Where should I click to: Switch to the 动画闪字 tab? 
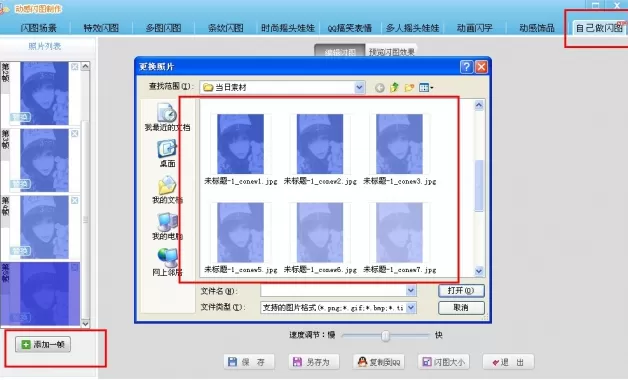point(475,28)
